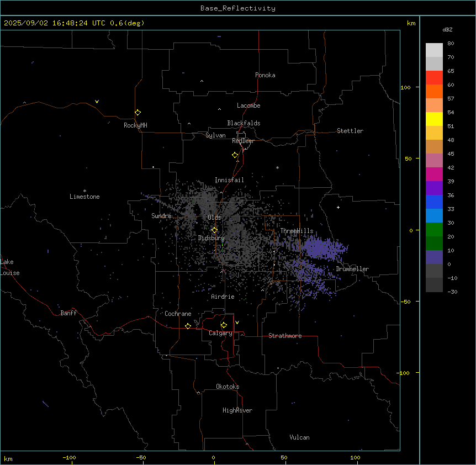Click the Vulcan town label
Image resolution: width=476 pixels, height=465 pixels.
[300, 437]
